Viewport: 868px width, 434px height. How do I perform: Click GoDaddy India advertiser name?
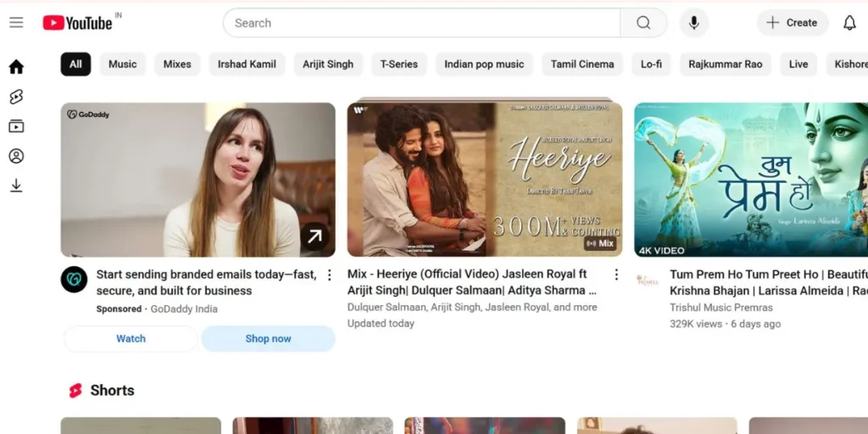pyautogui.click(x=184, y=309)
